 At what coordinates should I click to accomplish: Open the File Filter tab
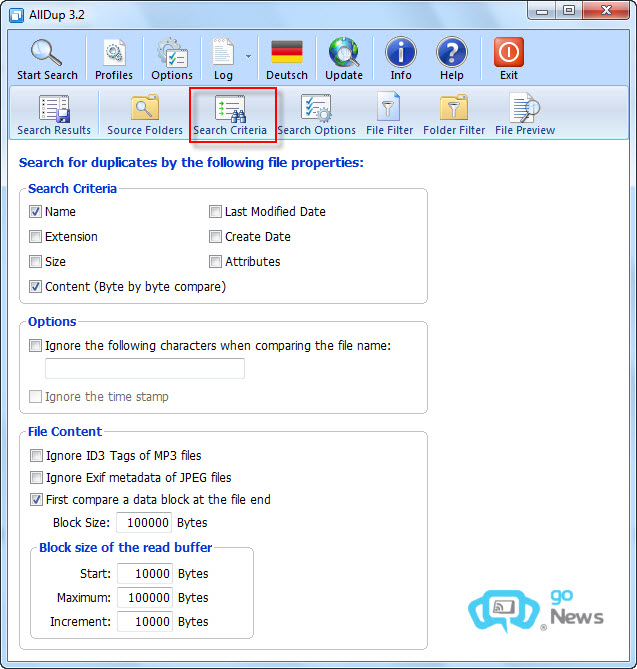pyautogui.click(x=389, y=115)
